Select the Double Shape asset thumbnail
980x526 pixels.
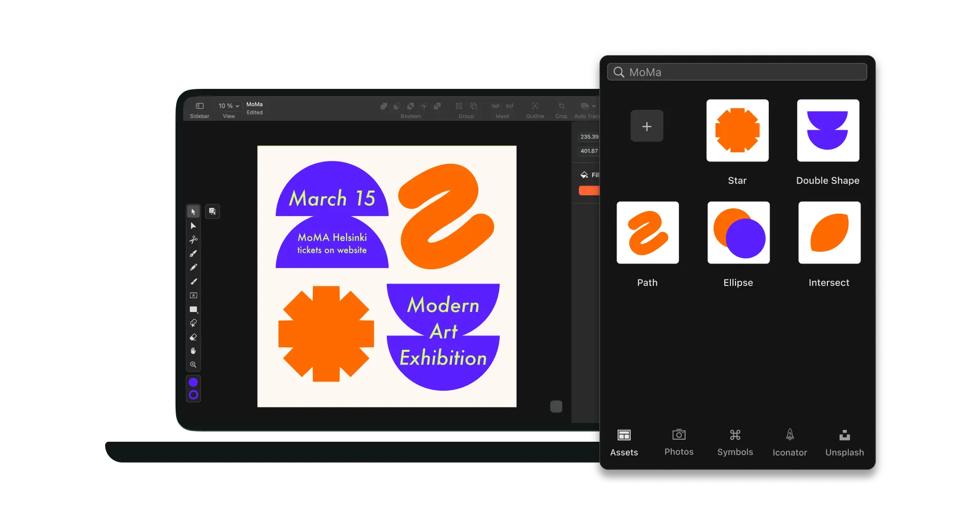[828, 131]
